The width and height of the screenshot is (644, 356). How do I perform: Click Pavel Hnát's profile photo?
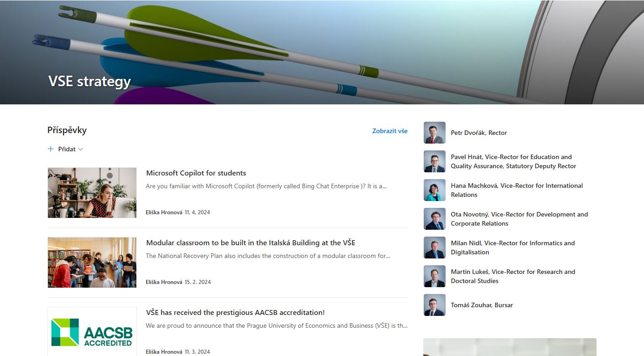click(x=434, y=161)
